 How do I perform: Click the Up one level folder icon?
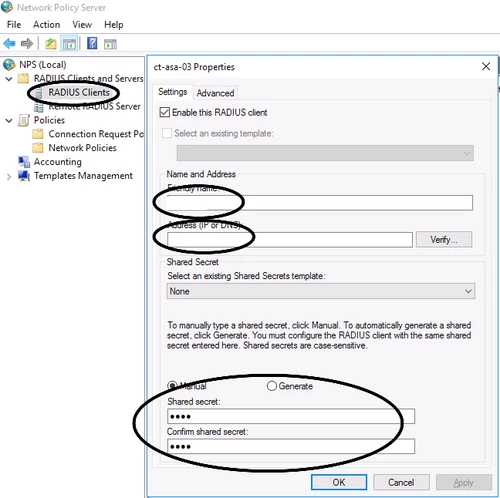50,44
